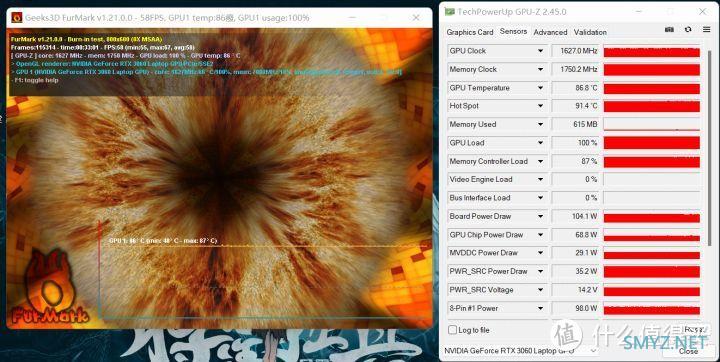Open the GPU Chip Power Draw dropdown
Viewport: 720px width, 362px height.
tap(540, 235)
